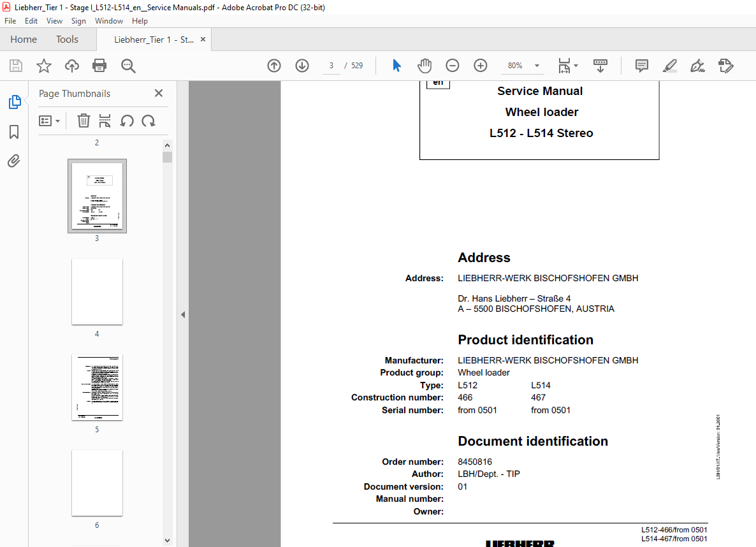
Task: Expand the fit page options arrow
Action: coord(576,66)
